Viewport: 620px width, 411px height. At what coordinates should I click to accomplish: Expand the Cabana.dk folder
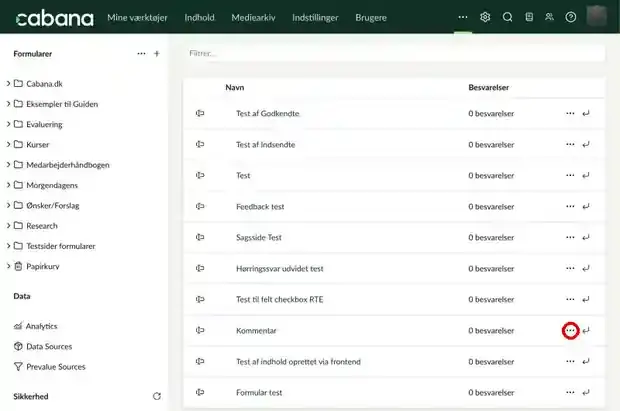click(x=8, y=83)
